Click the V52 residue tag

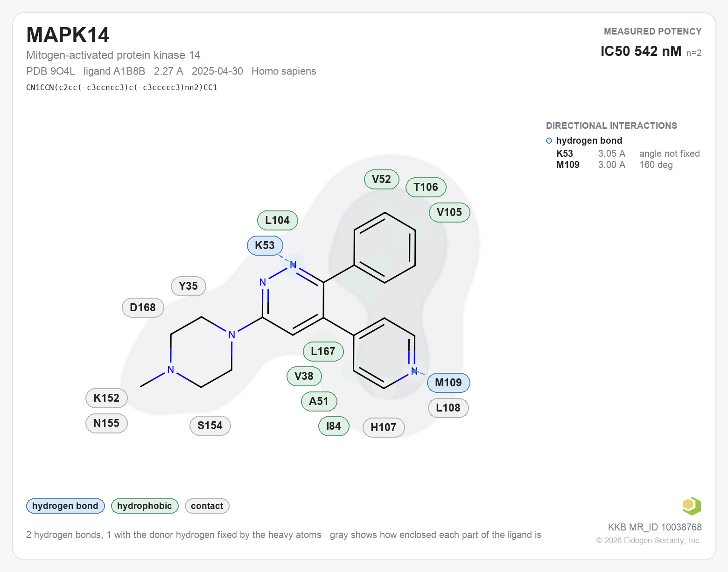[382, 179]
